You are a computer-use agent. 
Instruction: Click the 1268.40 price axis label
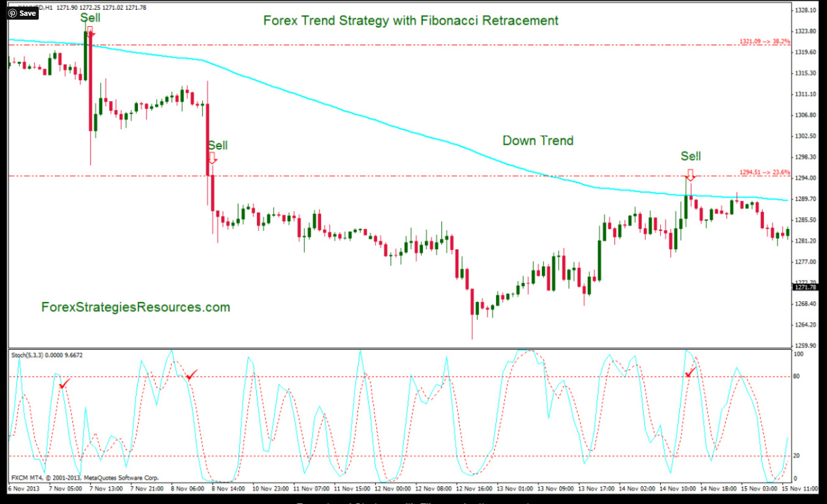[805, 304]
